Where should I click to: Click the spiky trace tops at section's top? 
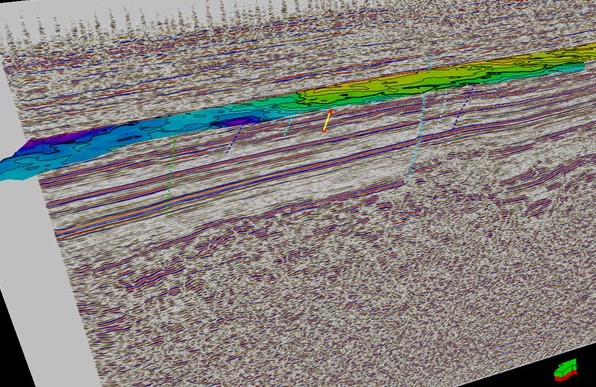(152, 19)
